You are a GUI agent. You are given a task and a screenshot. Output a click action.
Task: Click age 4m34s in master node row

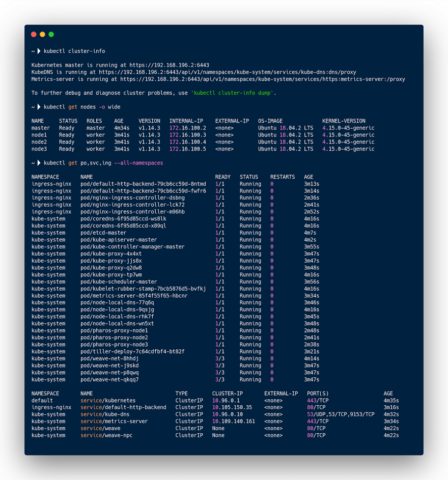(122, 128)
